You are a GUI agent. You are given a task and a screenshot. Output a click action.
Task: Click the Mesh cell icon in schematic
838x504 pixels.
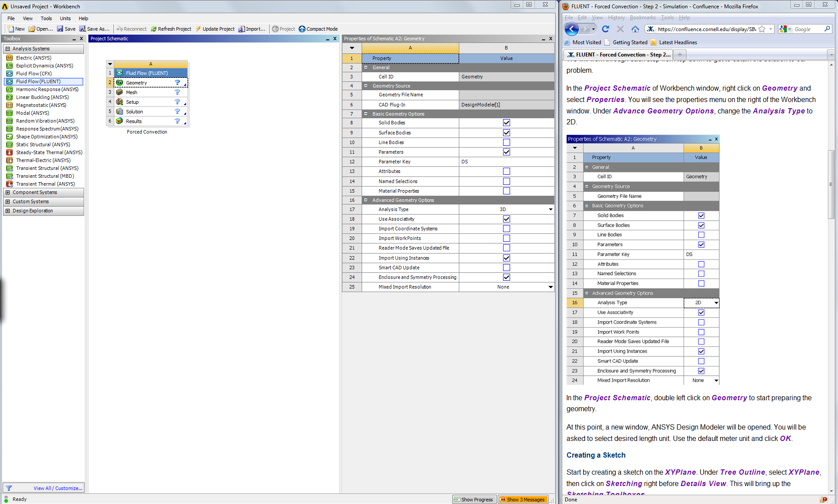120,92
